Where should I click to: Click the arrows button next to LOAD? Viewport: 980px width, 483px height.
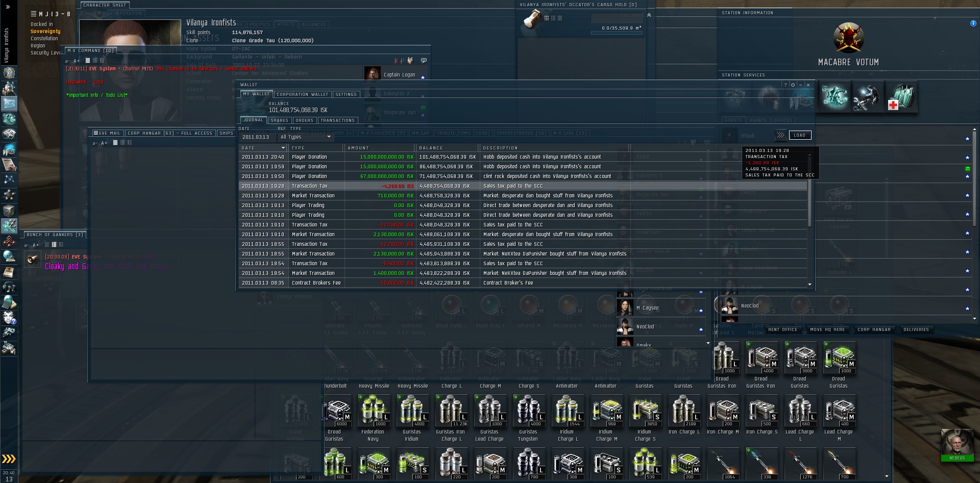780,135
